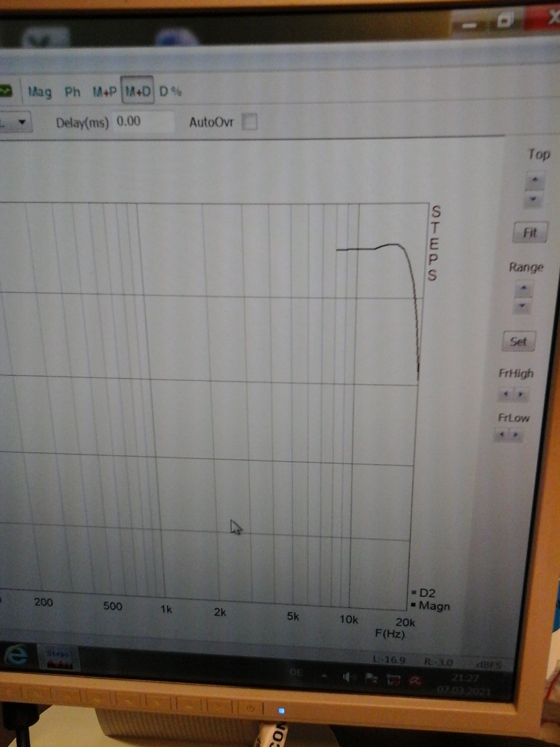
Task: Enable the AutoOvr checkbox
Action: [x=250, y=123]
